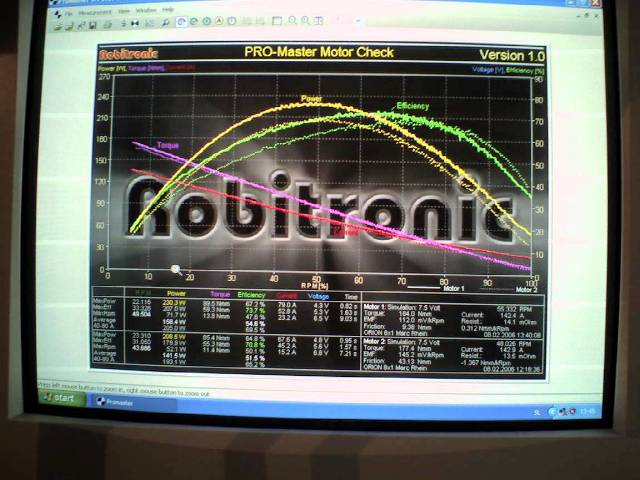The image size is (640, 480).
Task: Click the 70.8 % efficiency value
Action: pyautogui.click(x=255, y=345)
